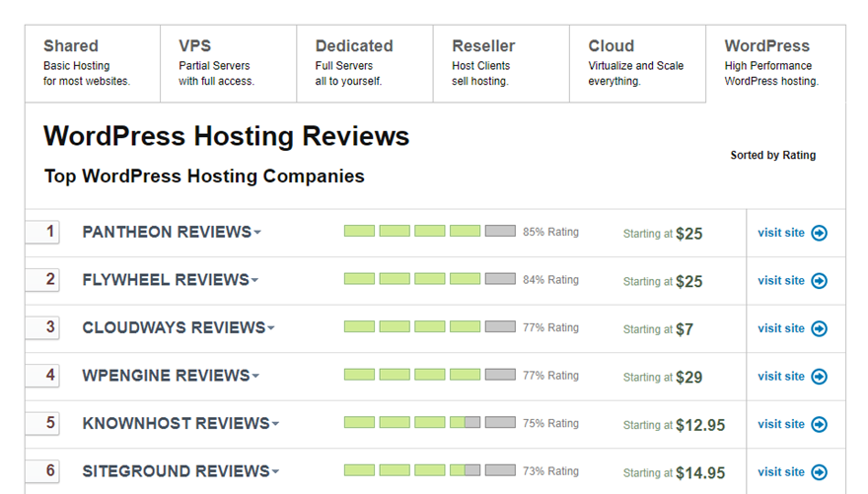The height and width of the screenshot is (494, 868).
Task: Open the Cloud hosting tab
Action: tap(638, 64)
